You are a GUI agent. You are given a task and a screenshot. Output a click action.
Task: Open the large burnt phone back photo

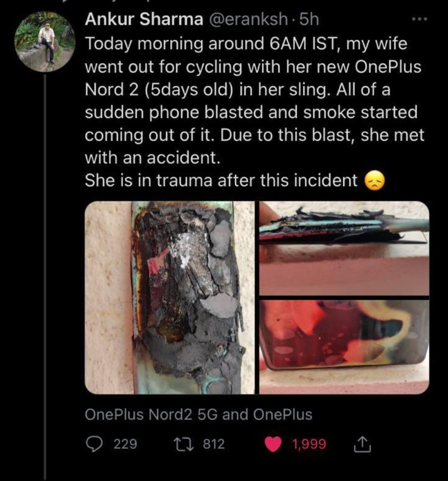pyautogui.click(x=170, y=297)
